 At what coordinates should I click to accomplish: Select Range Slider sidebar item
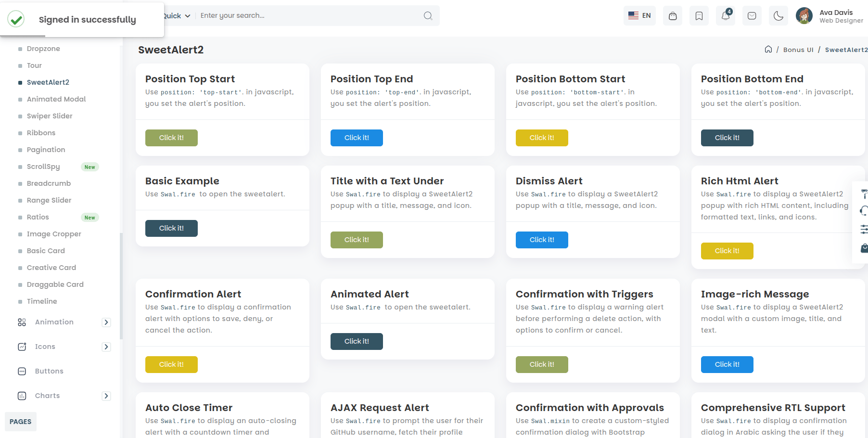(49, 200)
